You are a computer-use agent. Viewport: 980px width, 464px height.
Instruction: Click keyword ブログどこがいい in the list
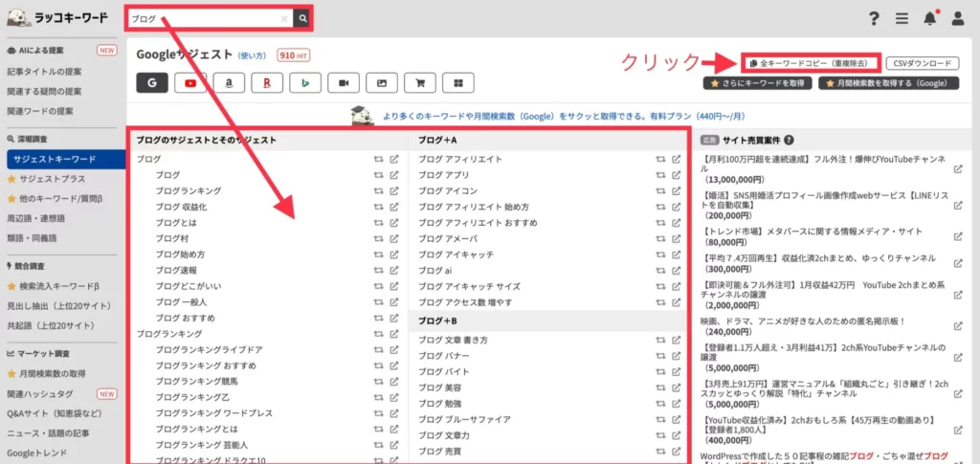(x=189, y=286)
